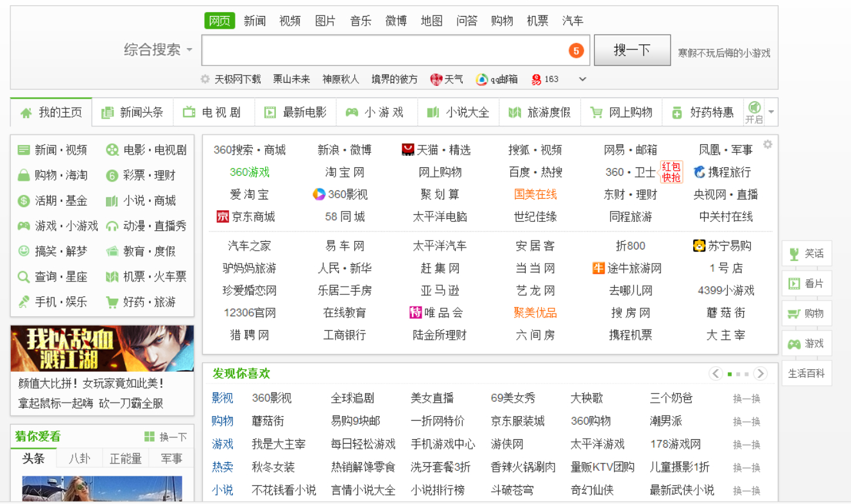
Task: Click the news photo thumbnail under 头条
Action: pyautogui.click(x=102, y=488)
